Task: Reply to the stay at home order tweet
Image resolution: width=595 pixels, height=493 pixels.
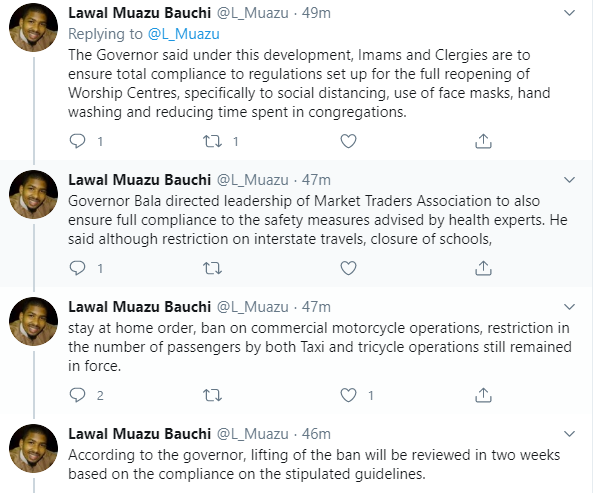Action: point(77,395)
